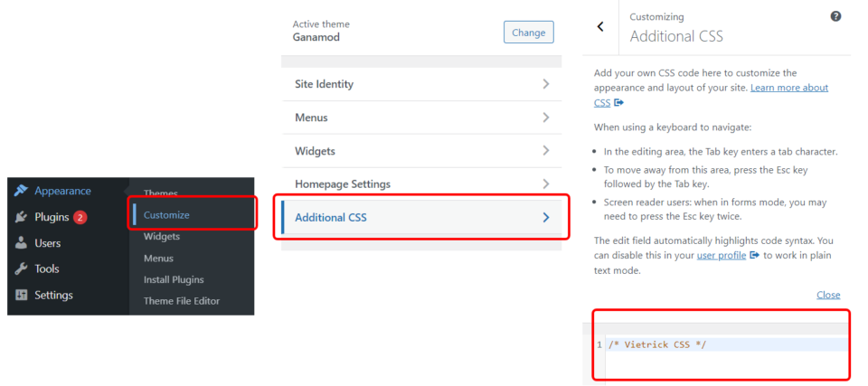Click the Users person icon
Viewport: 868px width, 386px height.
[x=21, y=242]
